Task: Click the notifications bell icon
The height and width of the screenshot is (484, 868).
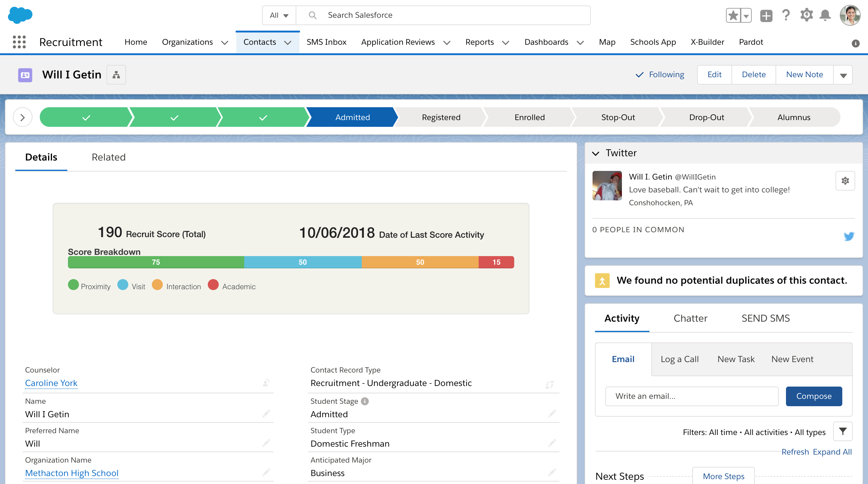Action: (x=825, y=16)
